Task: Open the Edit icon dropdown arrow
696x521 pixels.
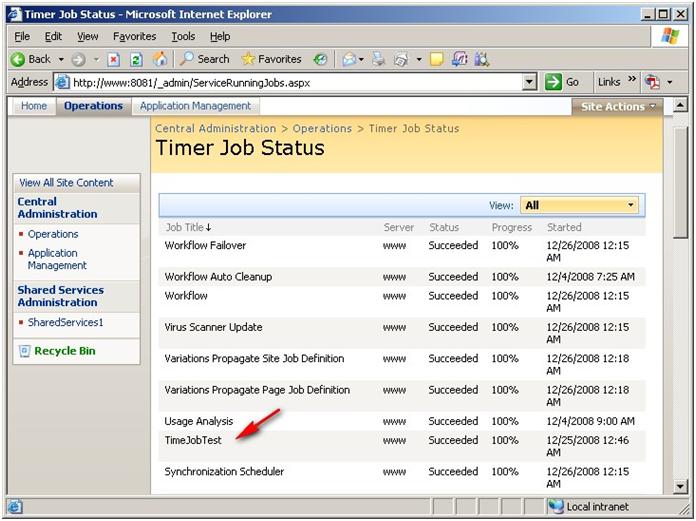Action: click(419, 59)
